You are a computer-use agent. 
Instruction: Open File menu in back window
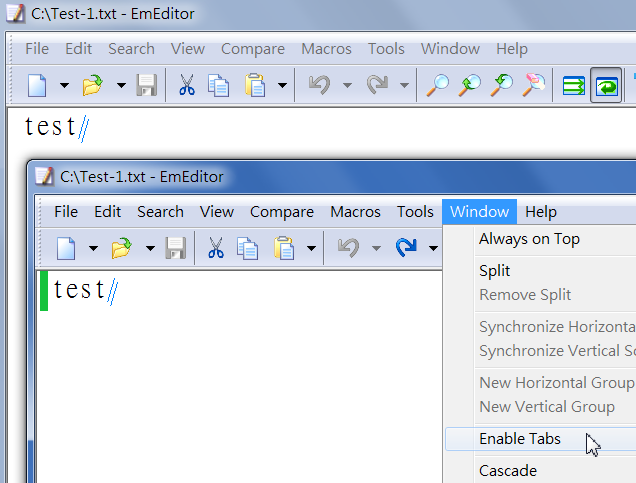pyautogui.click(x=37, y=49)
